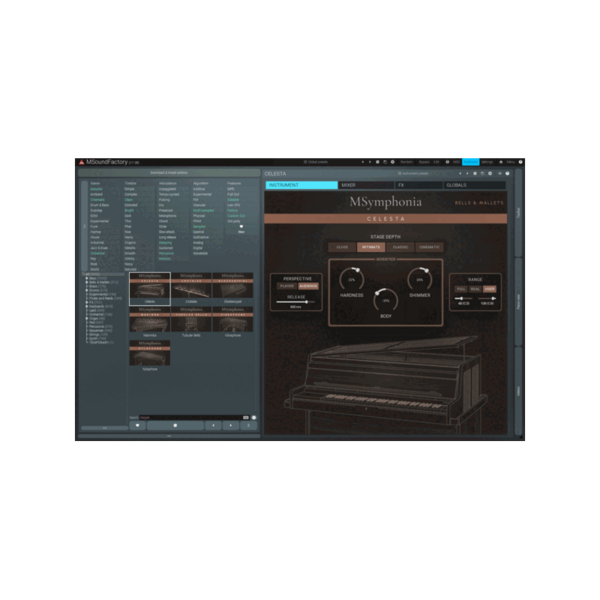Open Settings in the top bar
The height and width of the screenshot is (600, 600).
487,162
